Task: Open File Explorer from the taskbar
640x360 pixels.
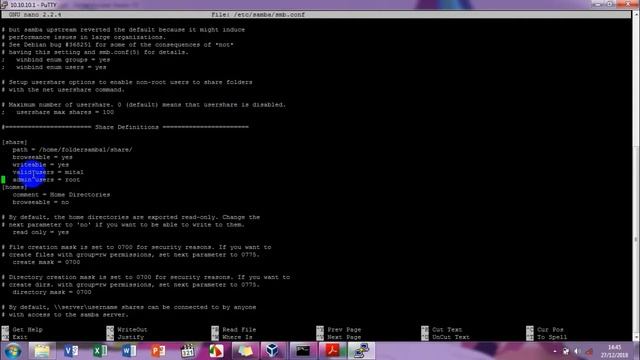Action: [42, 351]
